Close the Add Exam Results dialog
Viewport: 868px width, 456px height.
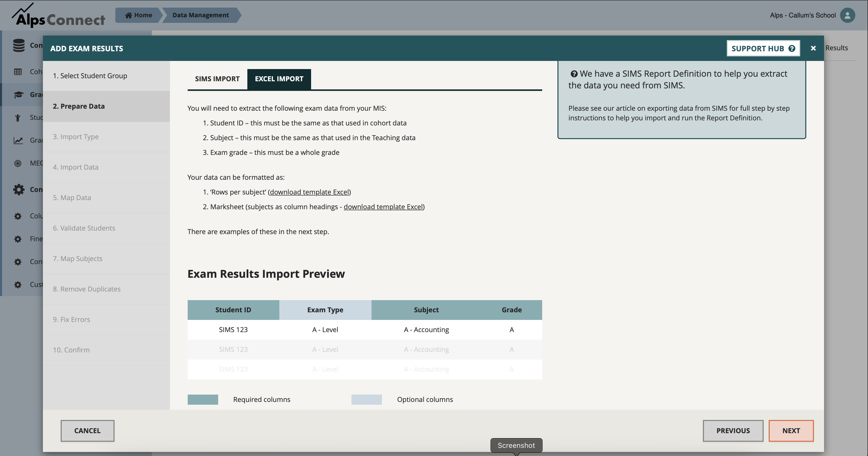813,48
